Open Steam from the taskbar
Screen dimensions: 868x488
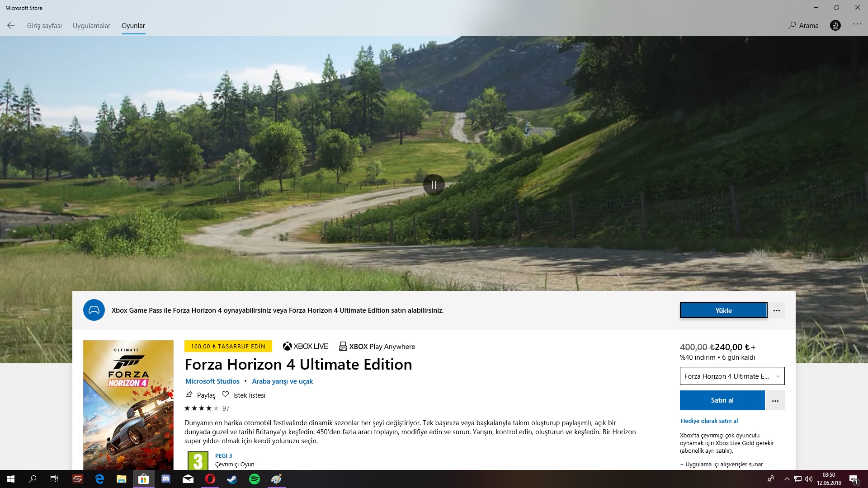coord(232,479)
